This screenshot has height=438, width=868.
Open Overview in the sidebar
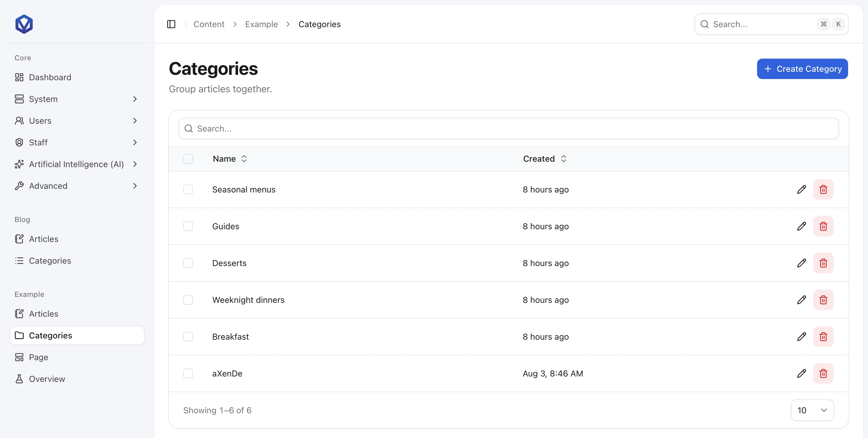77,379
